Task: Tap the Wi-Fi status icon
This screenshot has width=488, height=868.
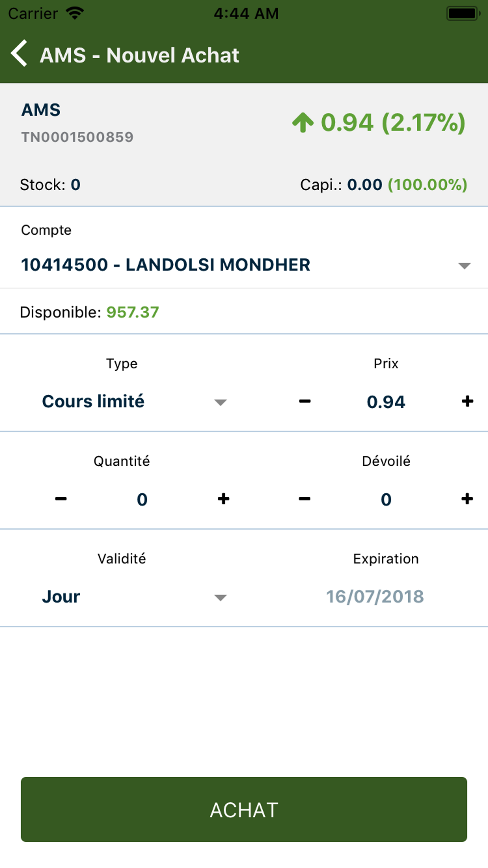Action: click(x=75, y=13)
